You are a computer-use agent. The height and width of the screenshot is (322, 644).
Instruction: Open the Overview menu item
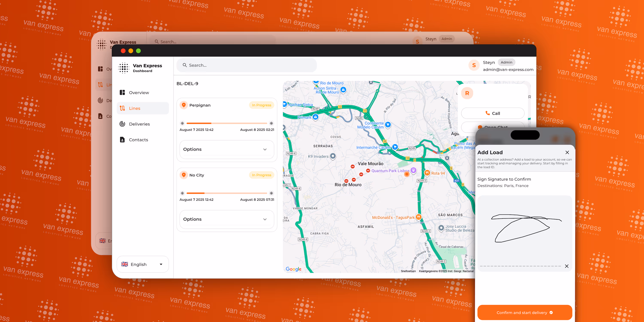(139, 93)
